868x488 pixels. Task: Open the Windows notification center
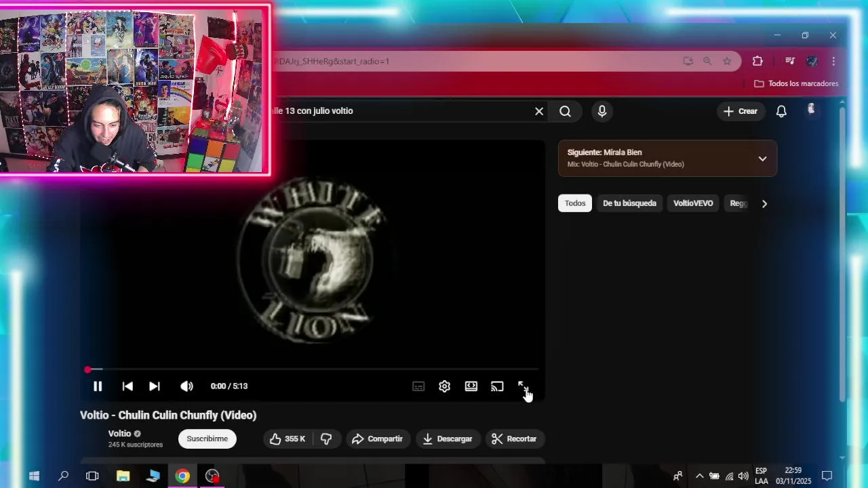[x=827, y=476]
